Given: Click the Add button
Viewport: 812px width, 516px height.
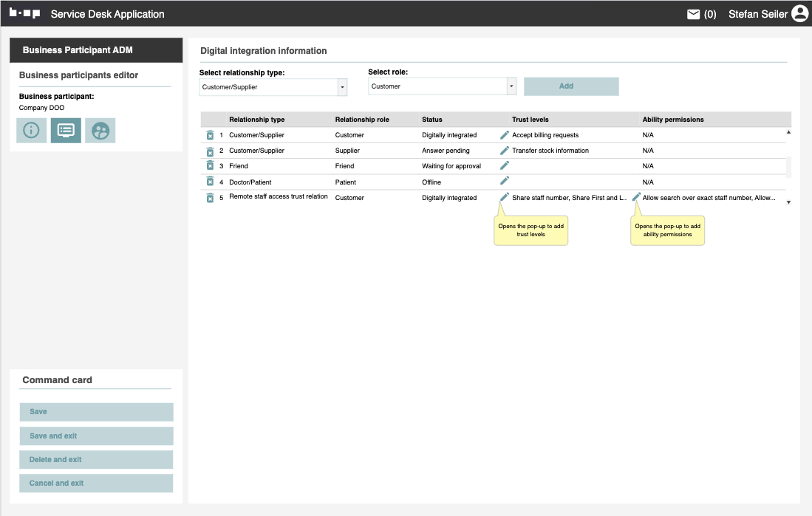Looking at the screenshot, I should click(x=571, y=86).
